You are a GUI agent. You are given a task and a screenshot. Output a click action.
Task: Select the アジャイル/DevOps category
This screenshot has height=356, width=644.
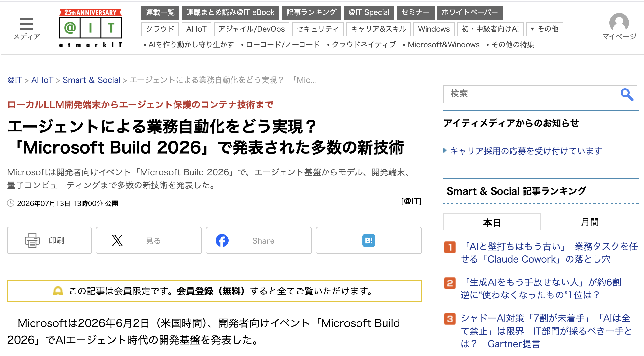tap(252, 29)
